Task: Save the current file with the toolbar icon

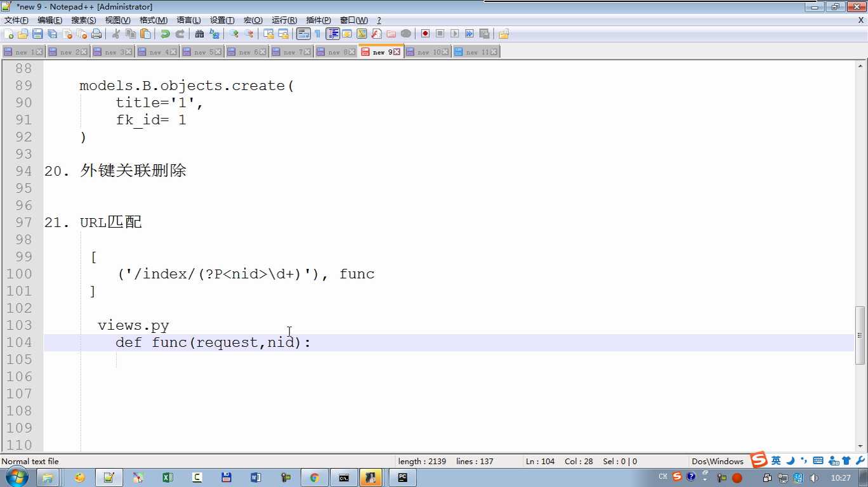Action: coord(37,34)
